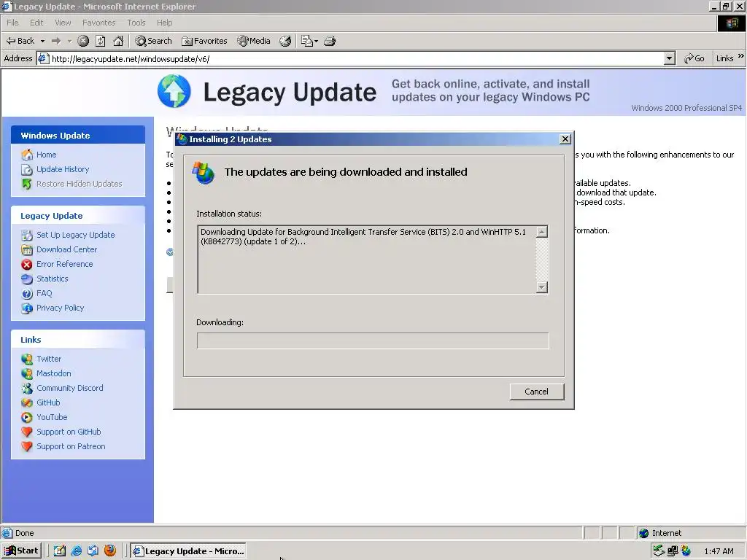Click the Stop loading icon

coord(83,41)
